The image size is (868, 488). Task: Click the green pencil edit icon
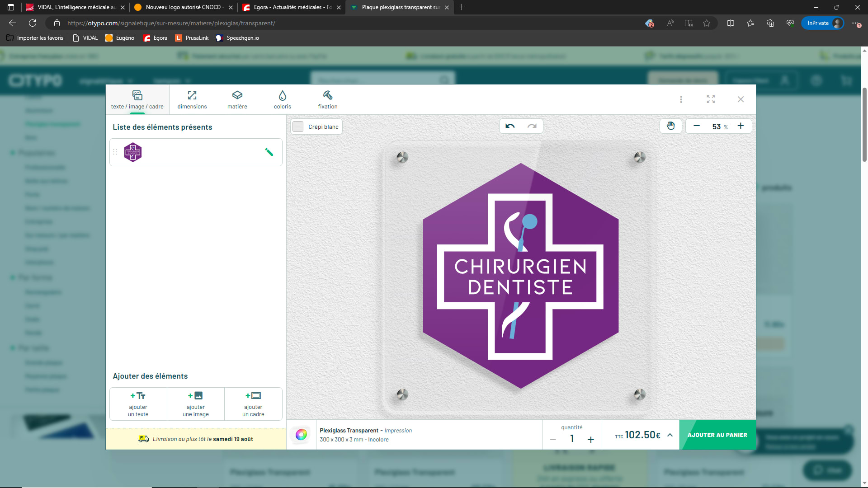tap(269, 152)
